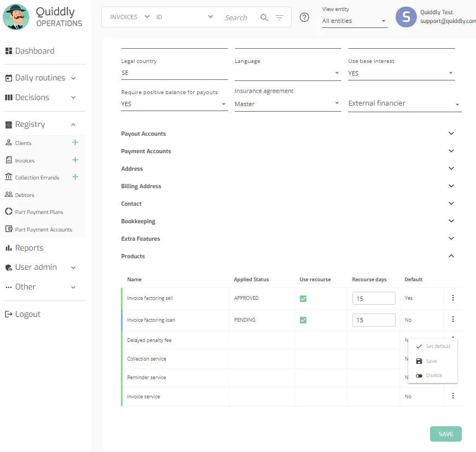Choose Set default in the context menu
The image size is (476, 452).
pos(433,346)
